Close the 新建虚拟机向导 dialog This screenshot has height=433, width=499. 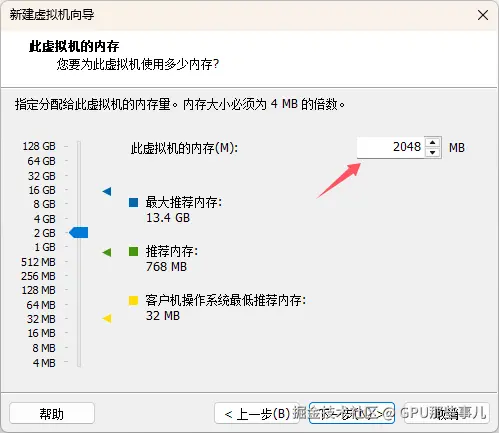[x=483, y=15]
